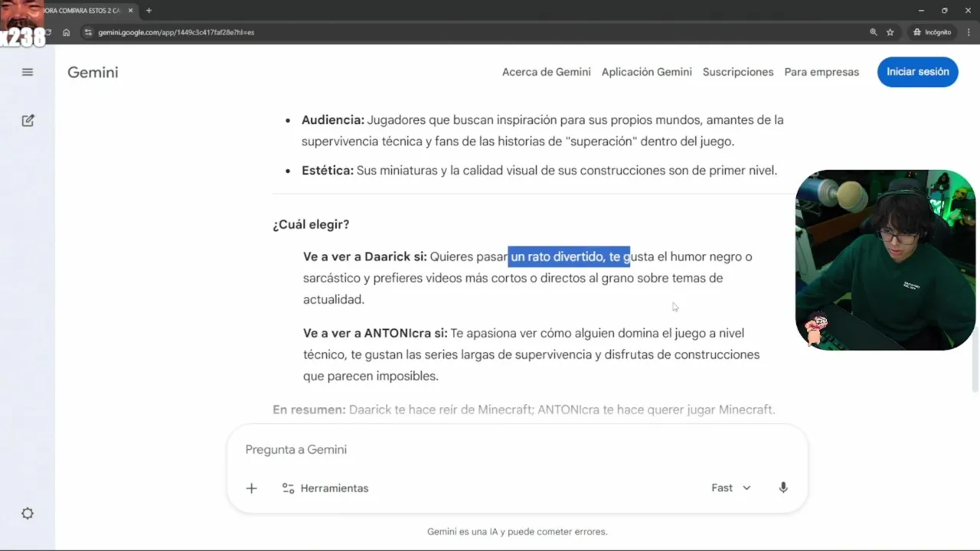Click the zoom magnifier icon in address bar
Screen dimensions: 980x551
(874, 32)
